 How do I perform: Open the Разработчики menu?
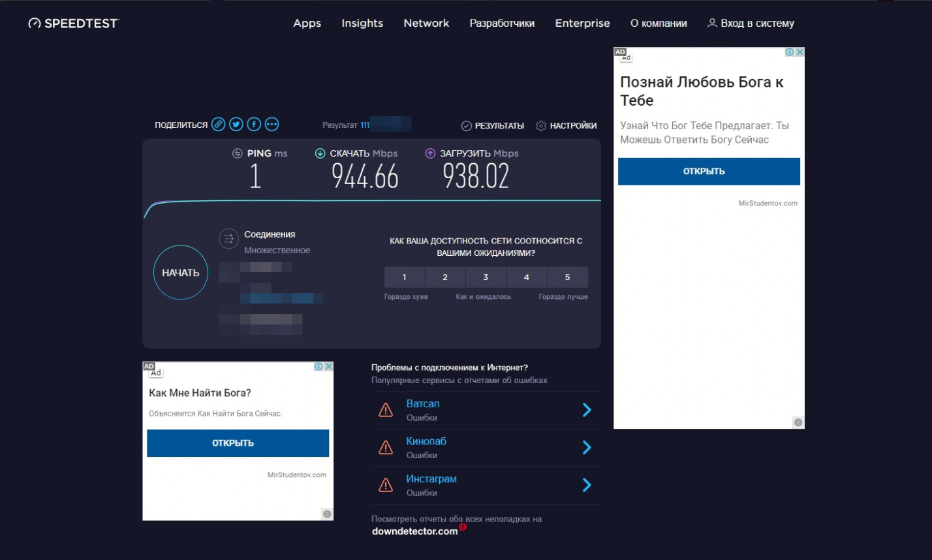point(502,23)
